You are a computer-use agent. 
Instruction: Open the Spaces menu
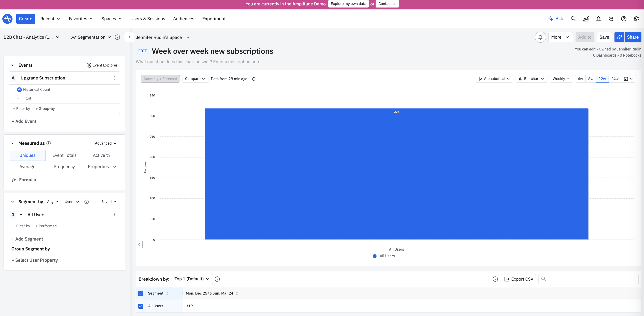pos(111,19)
